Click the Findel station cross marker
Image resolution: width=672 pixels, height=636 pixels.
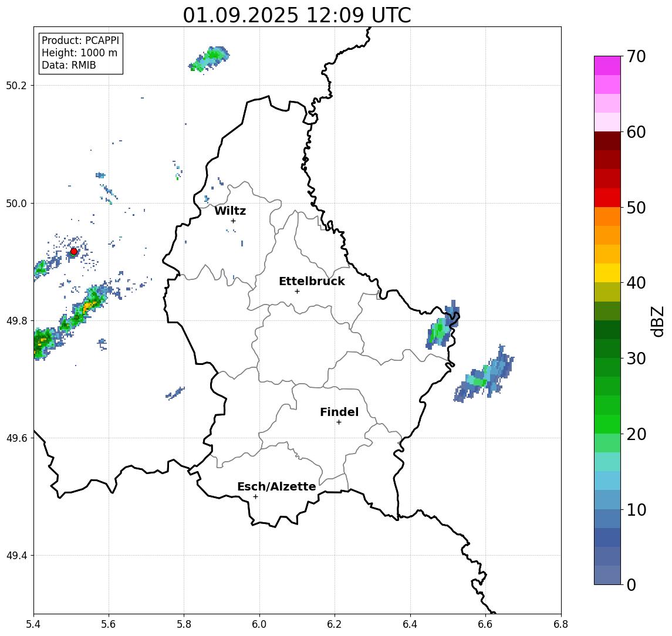pos(339,422)
